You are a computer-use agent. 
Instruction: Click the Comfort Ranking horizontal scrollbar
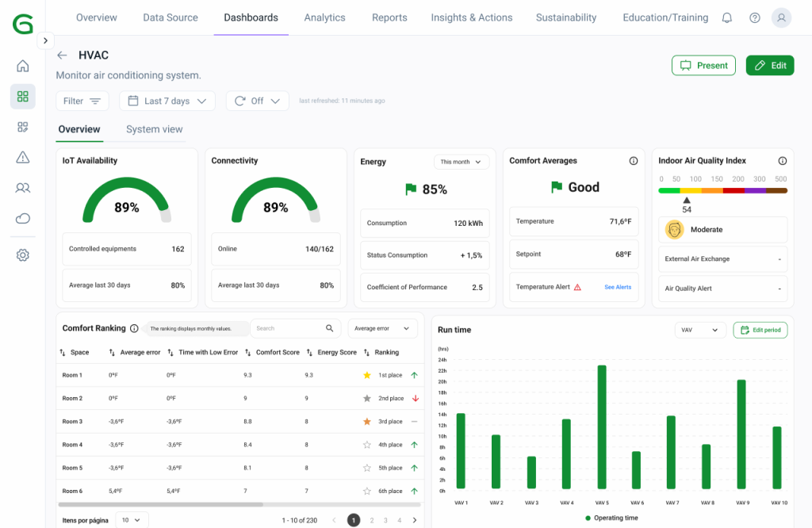pyautogui.click(x=161, y=504)
